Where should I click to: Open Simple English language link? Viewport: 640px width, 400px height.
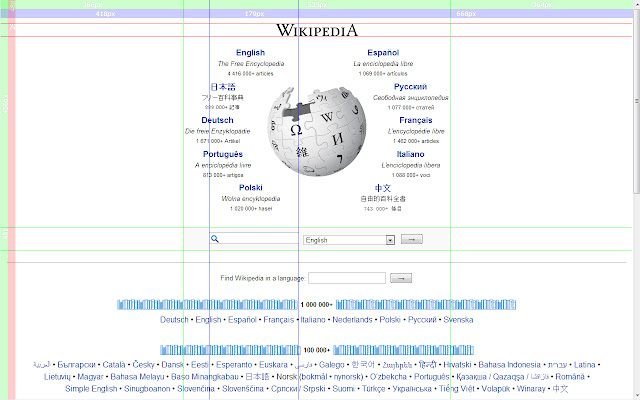click(x=91, y=389)
